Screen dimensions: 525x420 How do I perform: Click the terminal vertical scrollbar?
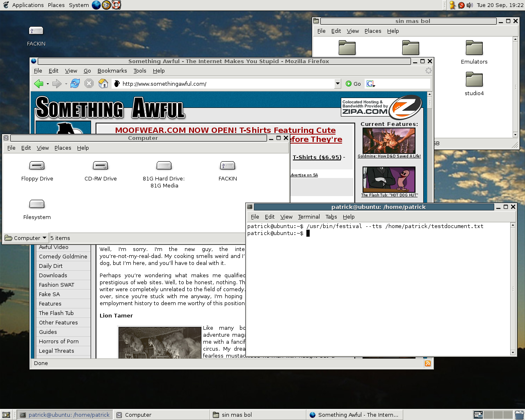(x=513, y=289)
